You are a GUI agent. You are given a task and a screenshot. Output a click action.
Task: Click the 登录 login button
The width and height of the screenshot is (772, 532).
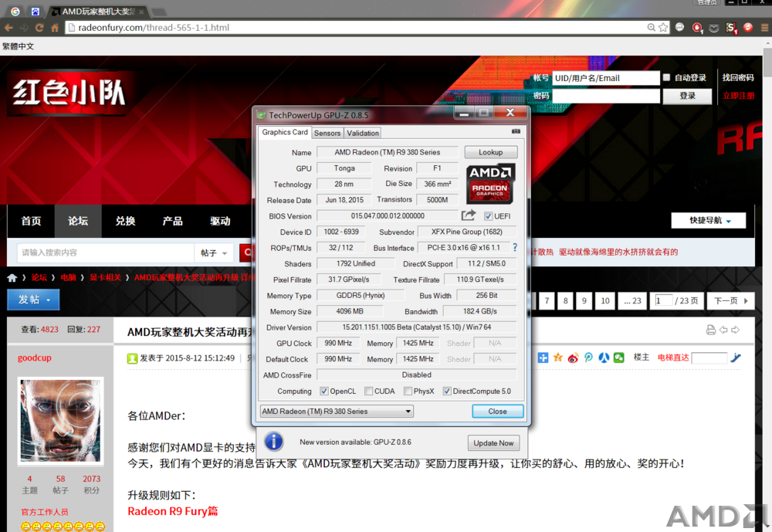(687, 96)
